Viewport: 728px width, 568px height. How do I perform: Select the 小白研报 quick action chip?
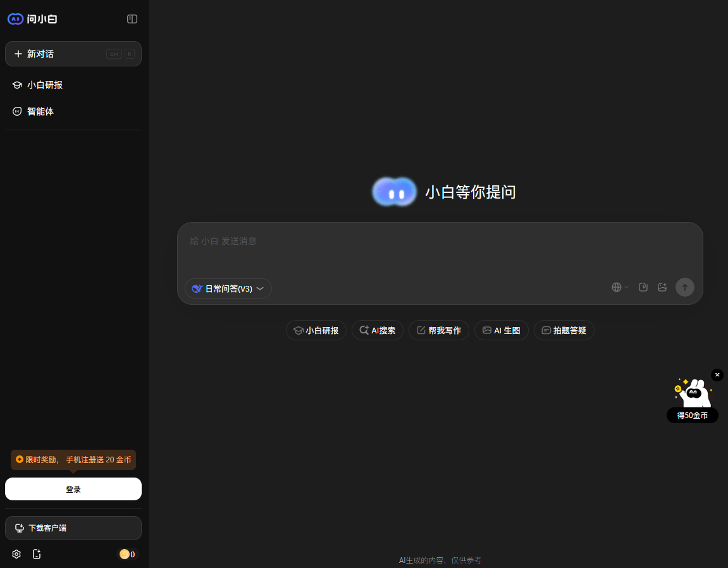pyautogui.click(x=316, y=330)
